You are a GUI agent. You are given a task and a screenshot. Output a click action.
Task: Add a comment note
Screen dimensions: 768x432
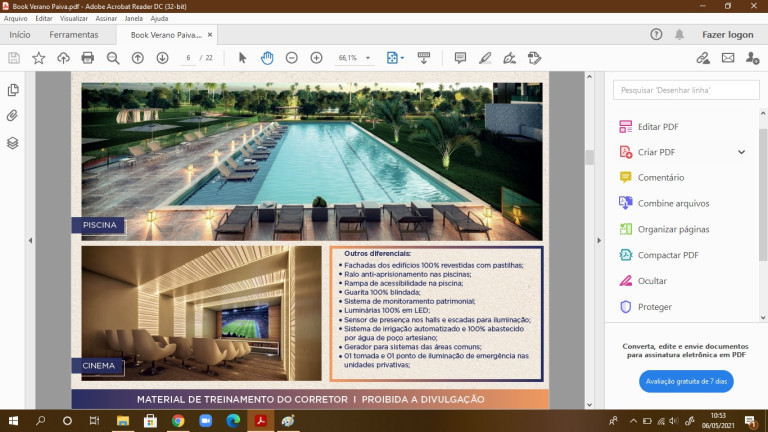click(460, 58)
